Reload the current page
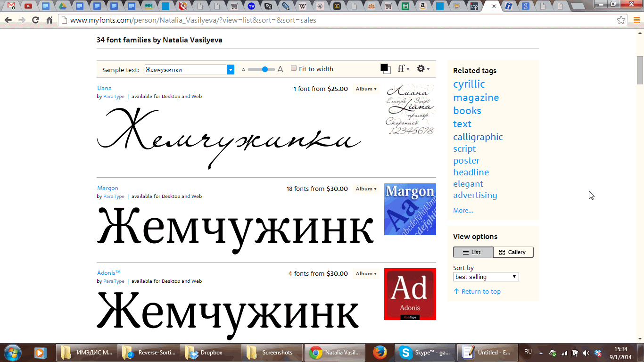 coord(35,20)
